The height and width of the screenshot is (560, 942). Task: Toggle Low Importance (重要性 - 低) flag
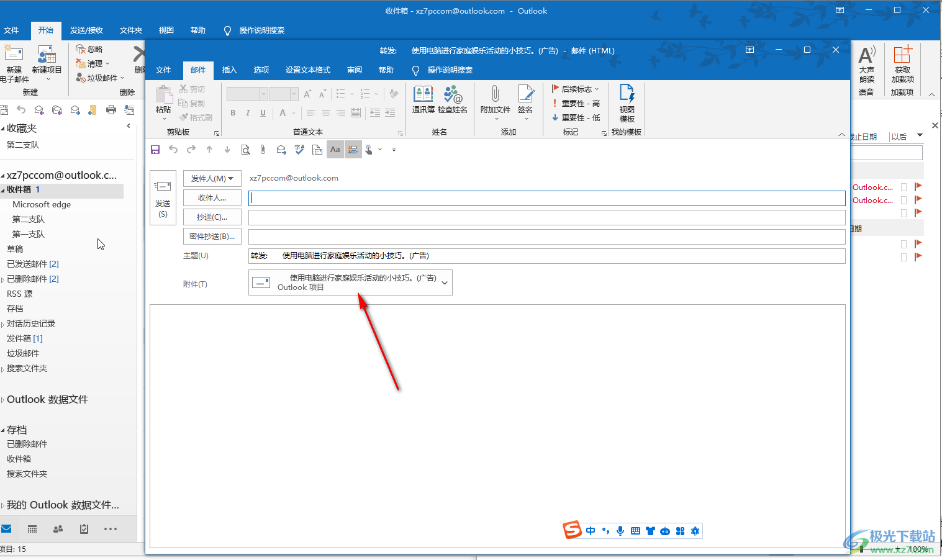click(576, 117)
